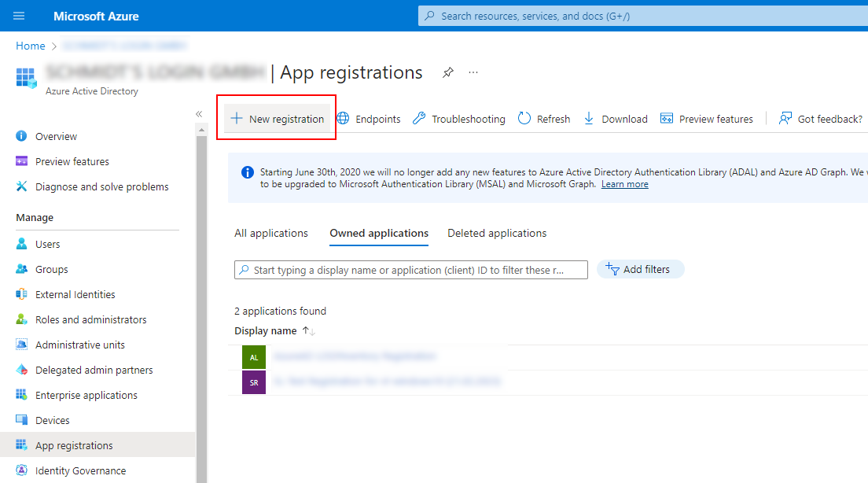Open Enterprise applications
Screen dimensions: 868x483
click(x=86, y=396)
